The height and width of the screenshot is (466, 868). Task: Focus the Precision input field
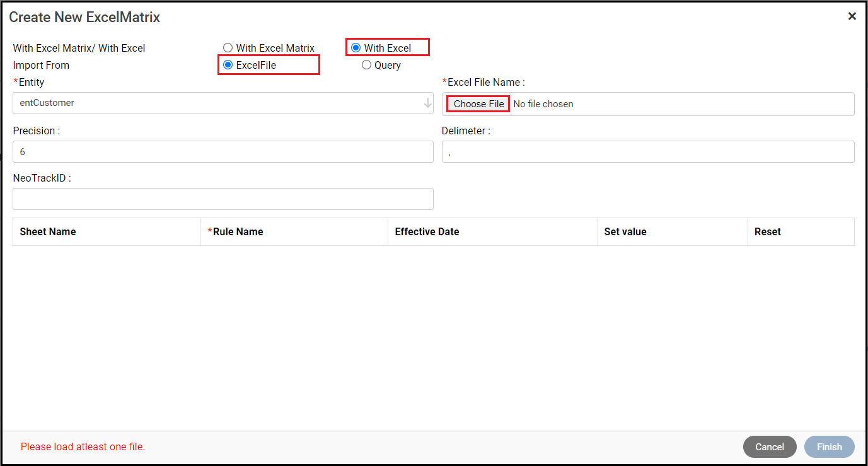tap(223, 152)
